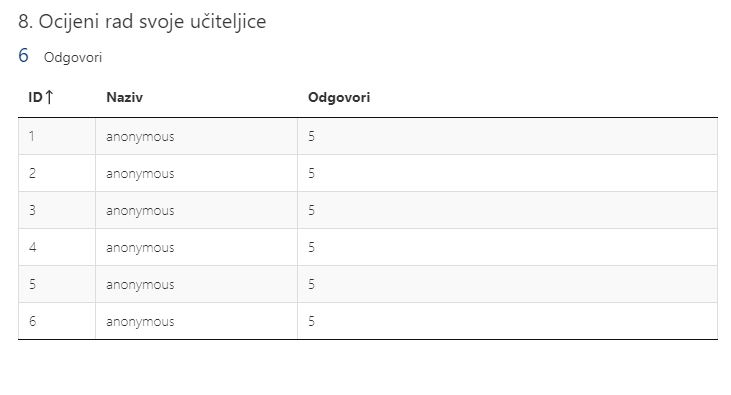The image size is (731, 395).
Task: Click the answer 5 in row five
Action: (311, 284)
